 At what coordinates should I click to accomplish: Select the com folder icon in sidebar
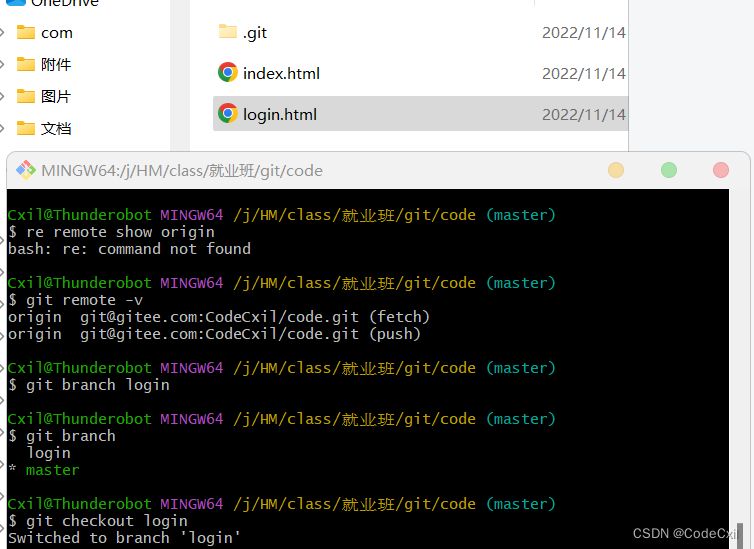pos(25,32)
